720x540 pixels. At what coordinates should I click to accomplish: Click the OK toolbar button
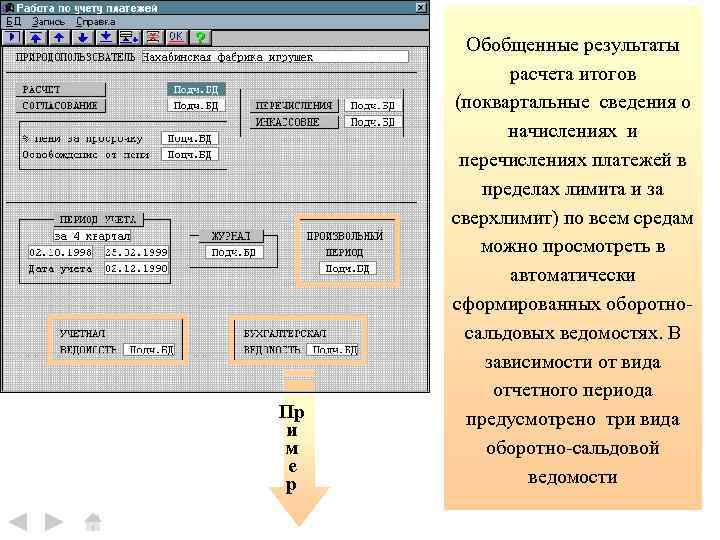pyautogui.click(x=176, y=37)
